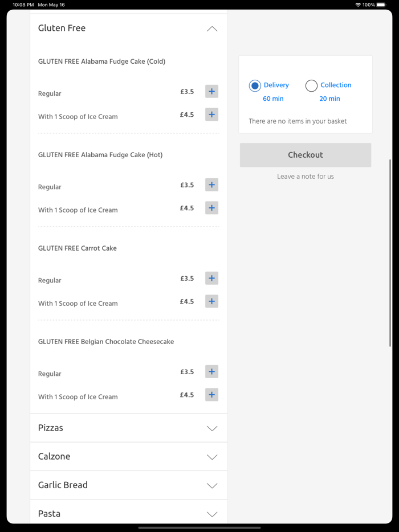
Task: Click the page scrollbar on right edge
Action: tap(390, 228)
